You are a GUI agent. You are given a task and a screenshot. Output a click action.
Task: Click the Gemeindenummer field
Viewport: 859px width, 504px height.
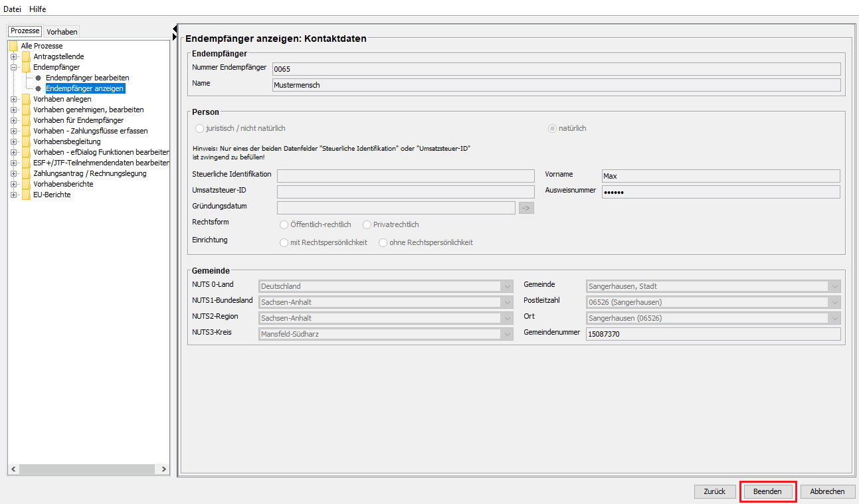(x=714, y=334)
